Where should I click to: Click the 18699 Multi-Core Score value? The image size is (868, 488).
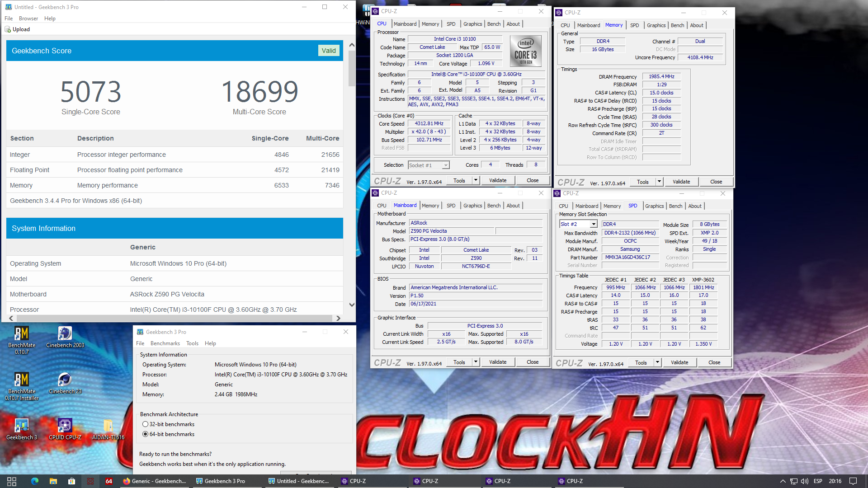[x=259, y=91]
